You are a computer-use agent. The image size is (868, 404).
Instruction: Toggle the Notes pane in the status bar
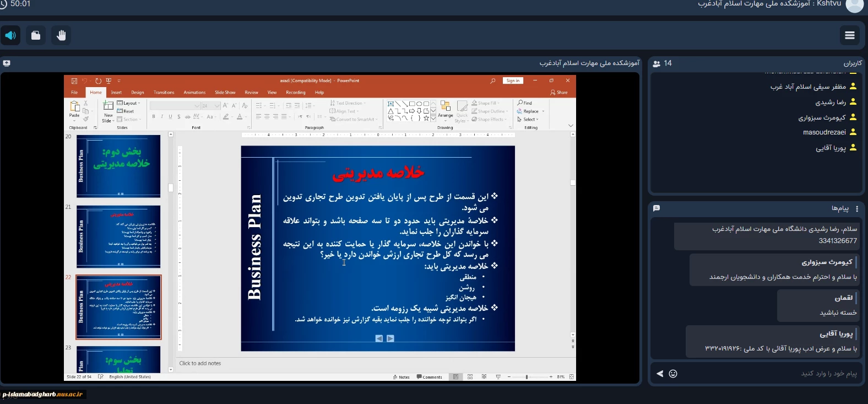coord(402,377)
